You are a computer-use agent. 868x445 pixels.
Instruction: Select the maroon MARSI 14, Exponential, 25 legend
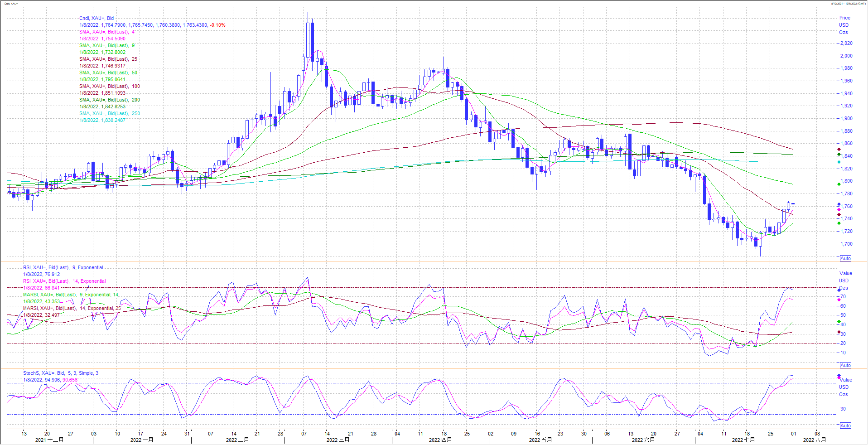72,309
